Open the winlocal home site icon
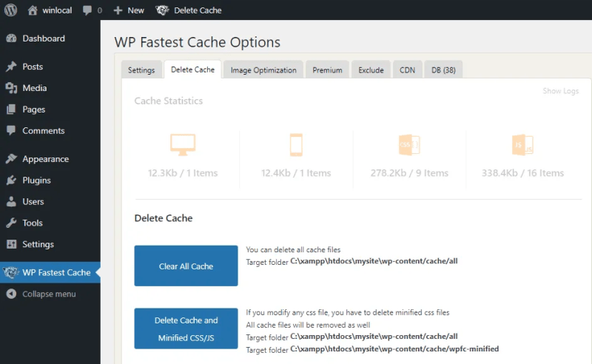Image resolution: width=592 pixels, height=364 pixels. [x=33, y=10]
